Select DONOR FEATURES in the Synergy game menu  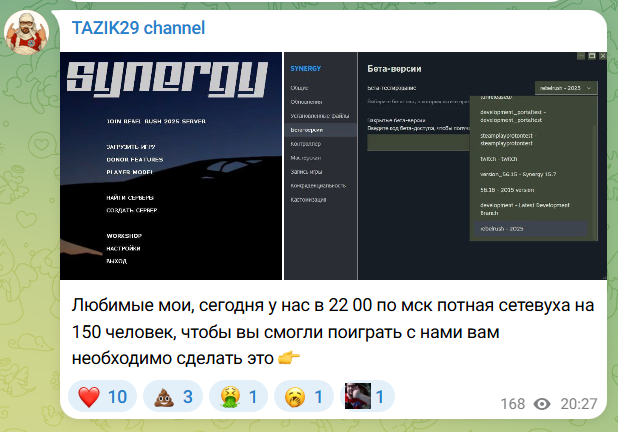(135, 160)
